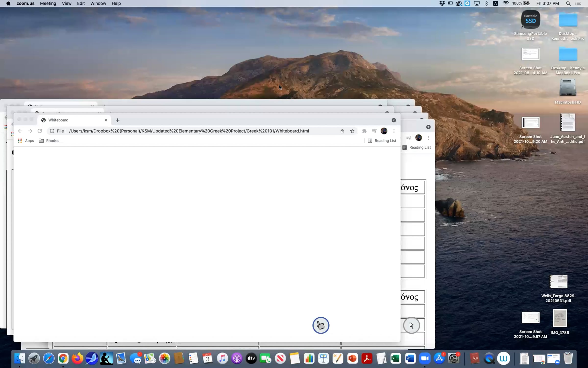Viewport: 588px width, 368px height.
Task: Open Calendar from the Dock
Action: pyautogui.click(x=208, y=358)
